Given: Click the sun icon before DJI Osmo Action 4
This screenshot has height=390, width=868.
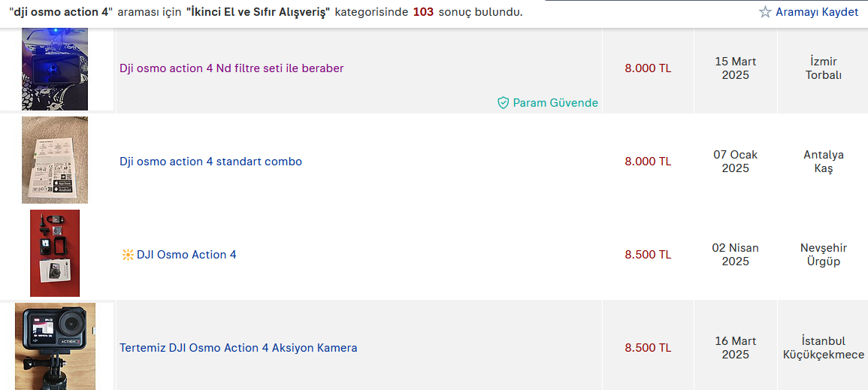Looking at the screenshot, I should 127,255.
